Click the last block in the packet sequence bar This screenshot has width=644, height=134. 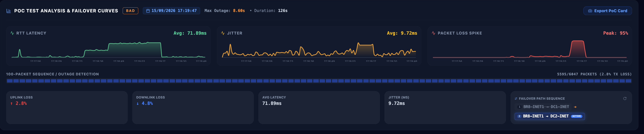click(628, 81)
